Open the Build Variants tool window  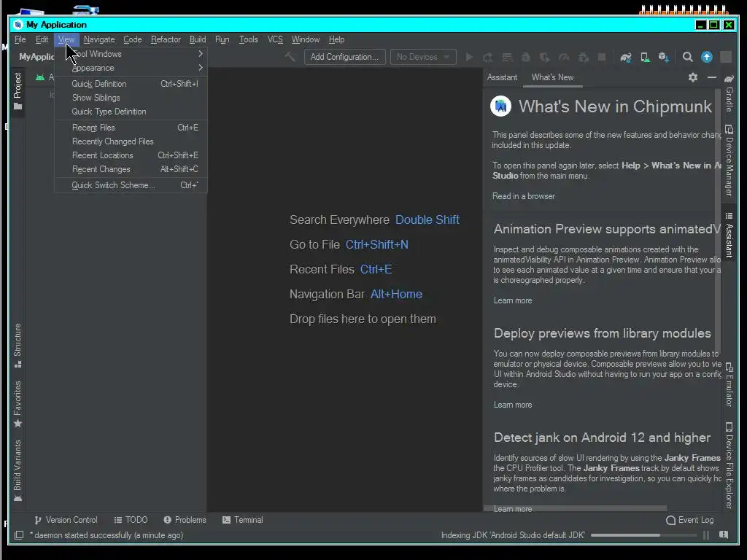coord(18,470)
